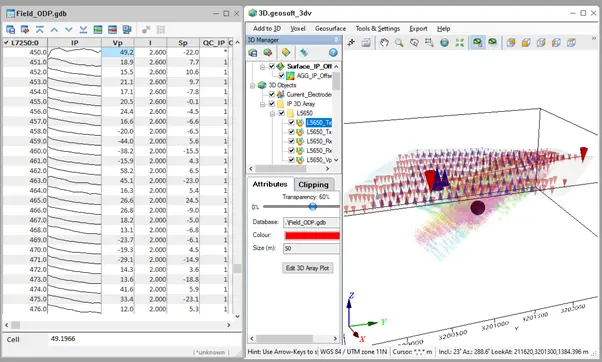Image resolution: width=602 pixels, height=362 pixels.
Task: Click the pointer select tool in 3D toolbar
Action: [x=351, y=43]
